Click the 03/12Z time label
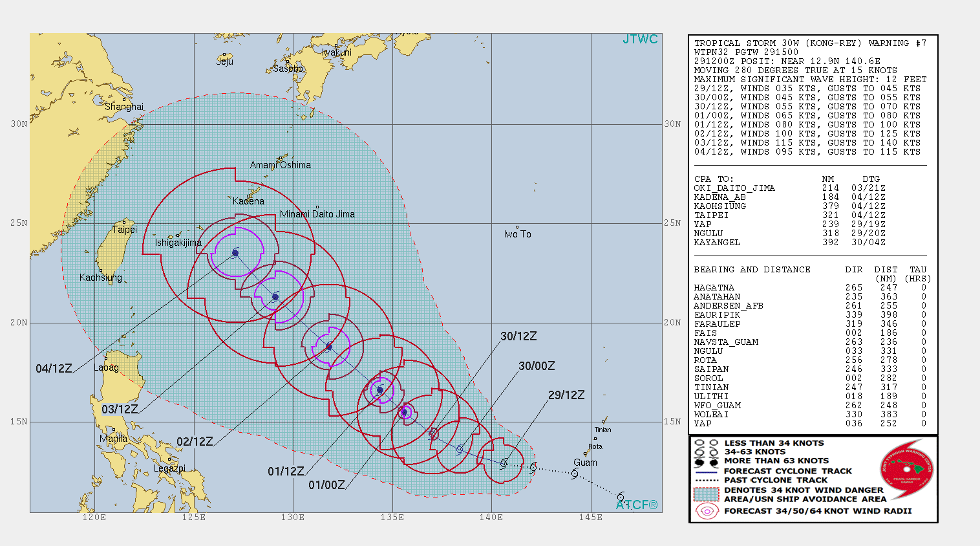This screenshot has width=980, height=546. click(x=120, y=409)
